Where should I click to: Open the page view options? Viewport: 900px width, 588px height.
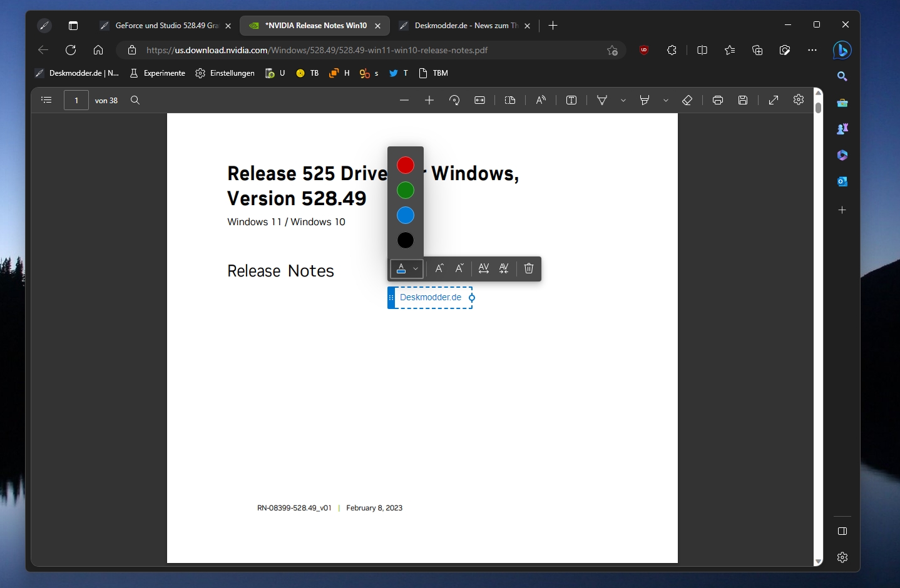510,100
